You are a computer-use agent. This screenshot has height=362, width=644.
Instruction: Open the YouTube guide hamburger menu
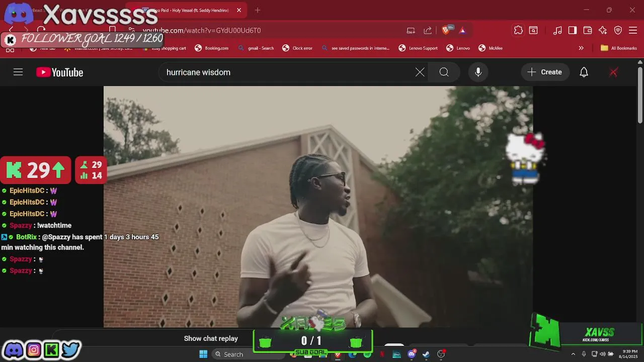point(18,72)
